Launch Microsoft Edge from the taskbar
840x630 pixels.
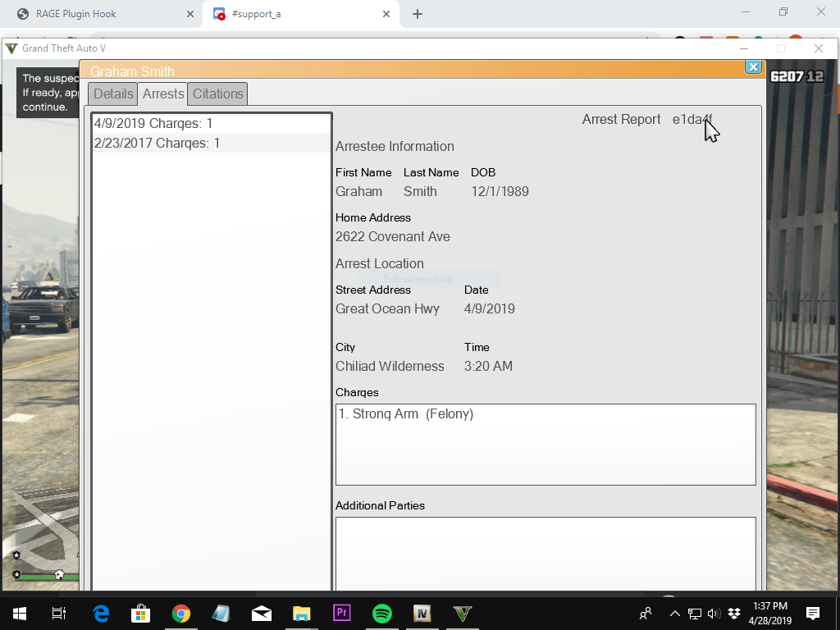point(101,614)
